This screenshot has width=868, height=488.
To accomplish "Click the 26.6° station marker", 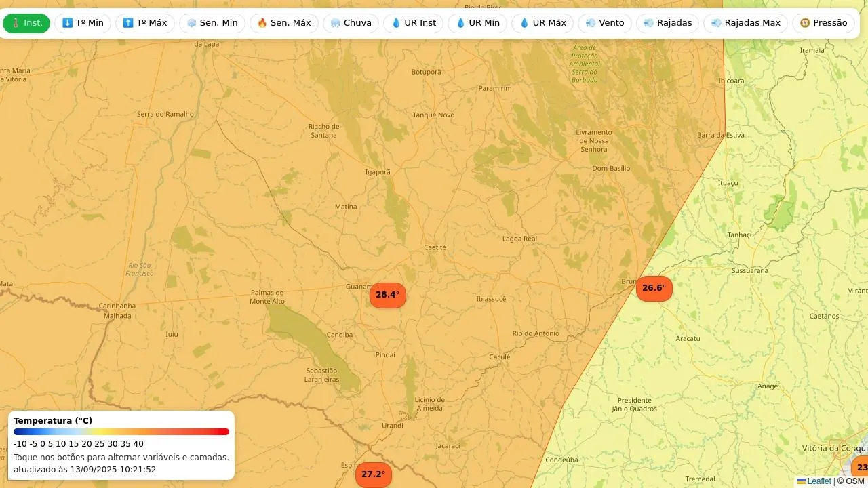I will pos(654,288).
